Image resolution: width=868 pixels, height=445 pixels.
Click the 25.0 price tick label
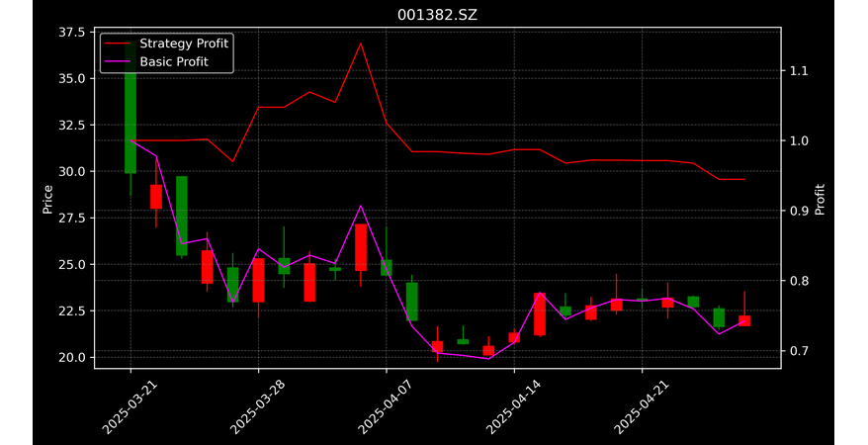[71, 265]
